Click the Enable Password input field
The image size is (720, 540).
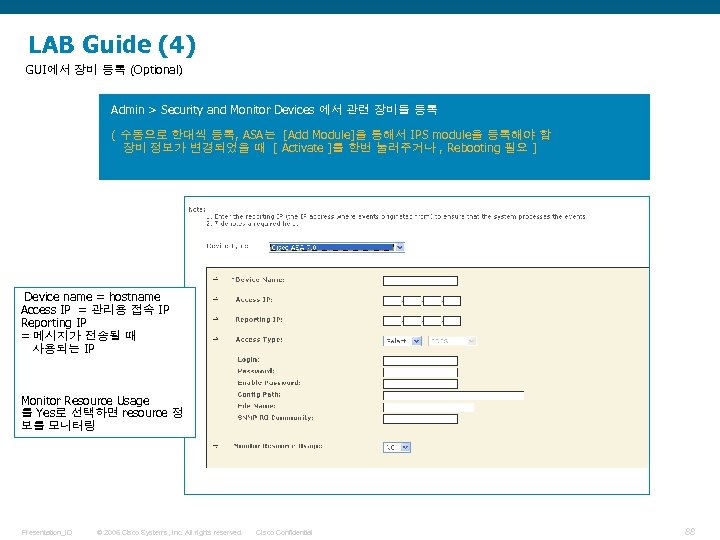420,384
